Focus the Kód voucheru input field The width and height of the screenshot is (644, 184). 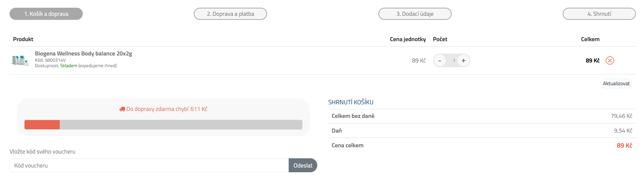pyautogui.click(x=149, y=165)
